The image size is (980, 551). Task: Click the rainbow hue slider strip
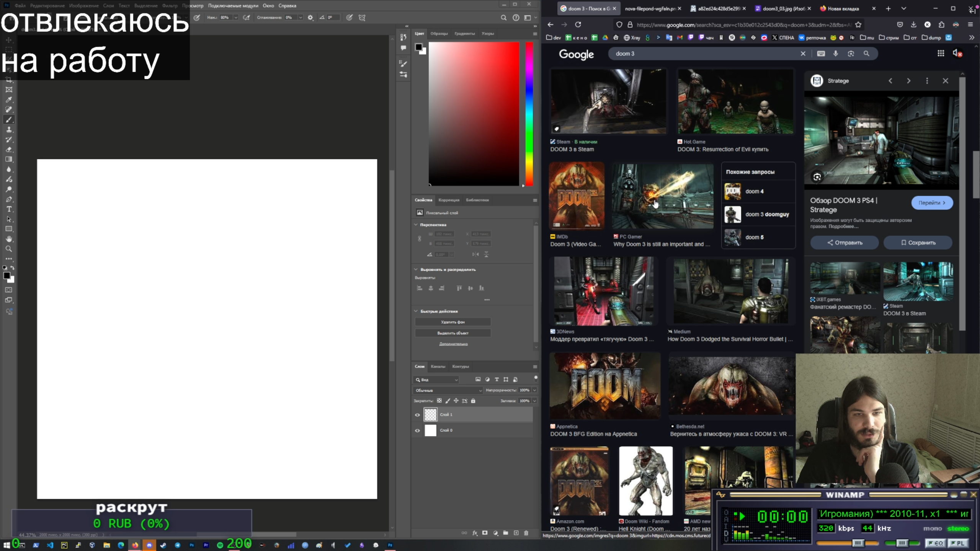click(x=529, y=114)
